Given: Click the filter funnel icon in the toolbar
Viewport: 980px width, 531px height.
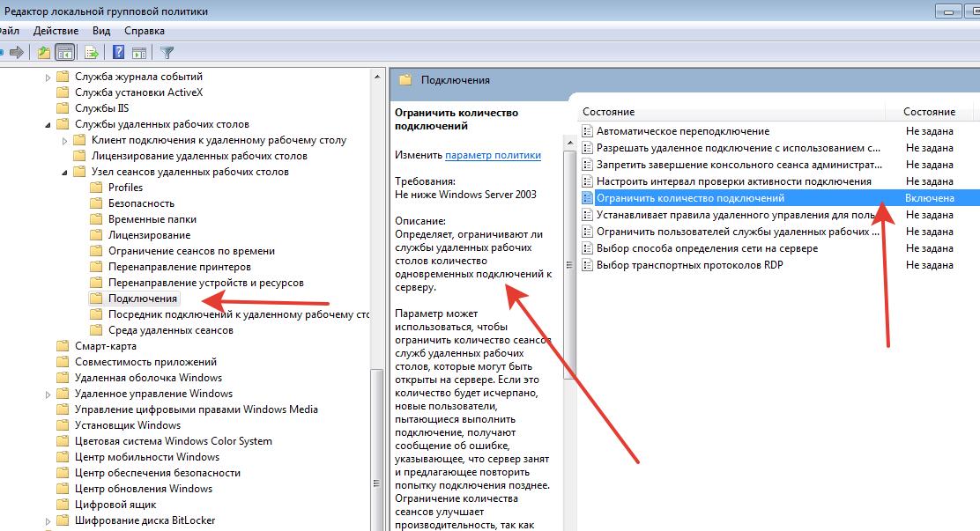Looking at the screenshot, I should pyautogui.click(x=166, y=52).
